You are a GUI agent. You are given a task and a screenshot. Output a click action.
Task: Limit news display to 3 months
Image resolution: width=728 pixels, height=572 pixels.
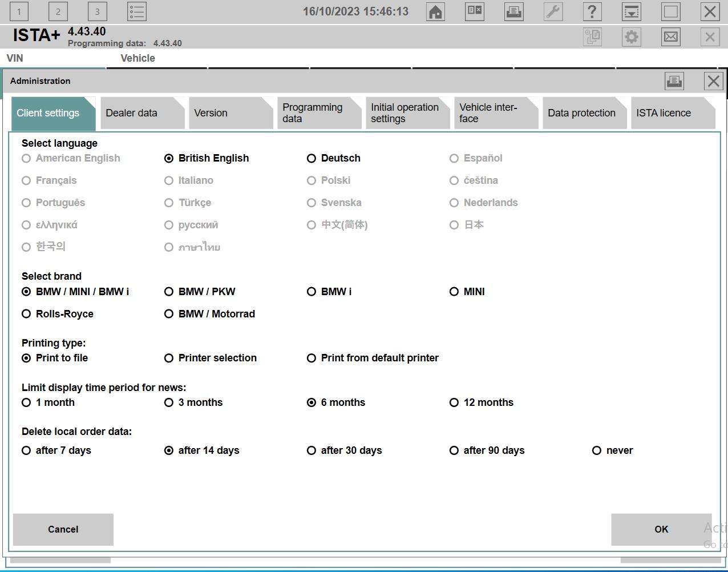193,402
